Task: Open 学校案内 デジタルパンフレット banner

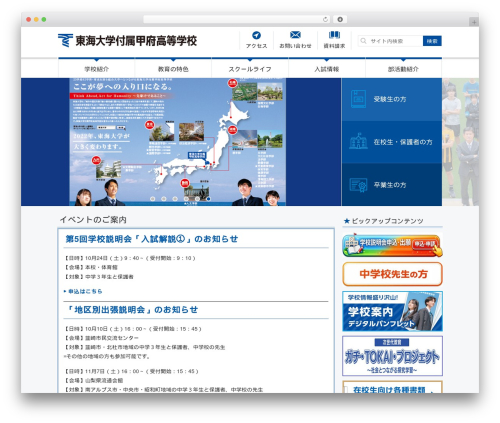Action: 392,311
